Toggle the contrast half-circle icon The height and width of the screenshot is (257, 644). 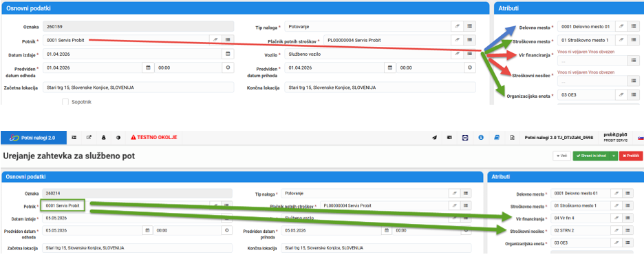point(118,138)
